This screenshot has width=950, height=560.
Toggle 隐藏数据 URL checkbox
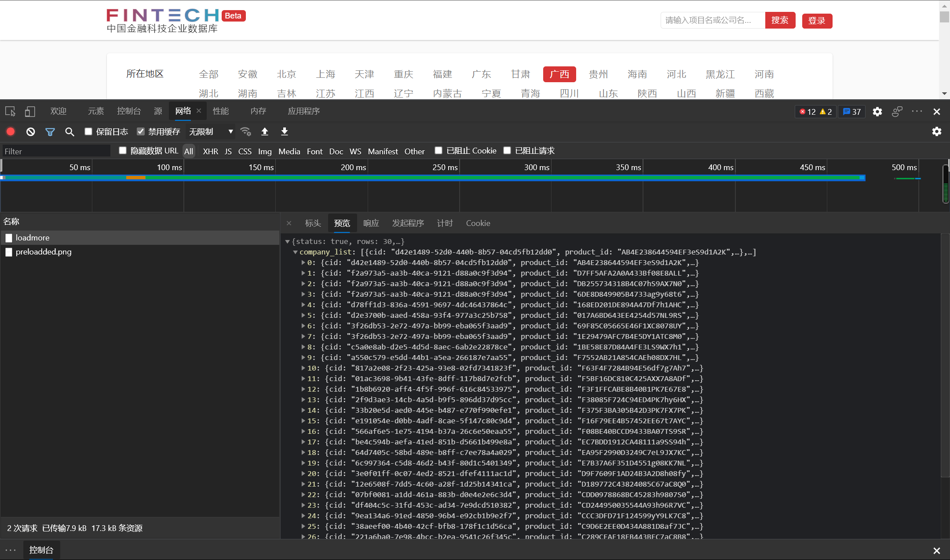click(x=123, y=150)
